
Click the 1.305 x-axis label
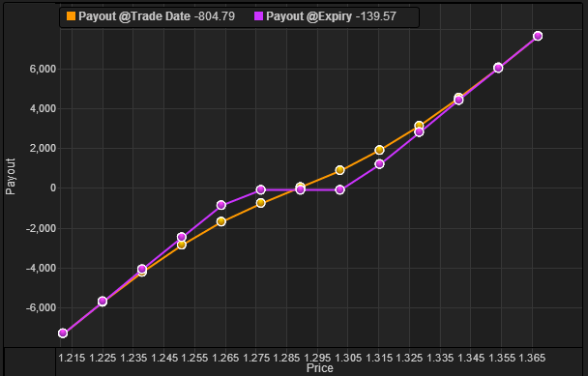348,358
